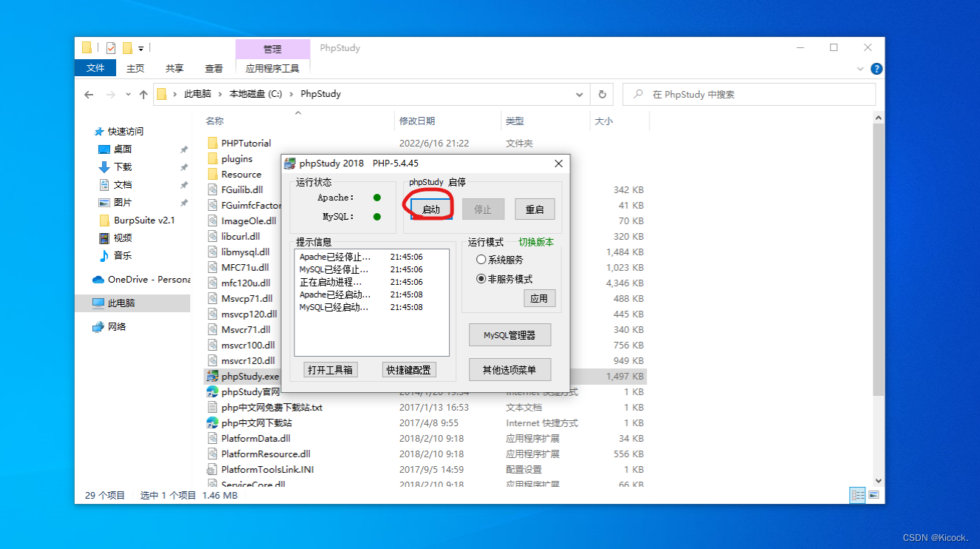Select the 系统服务 radio button

(x=500, y=260)
